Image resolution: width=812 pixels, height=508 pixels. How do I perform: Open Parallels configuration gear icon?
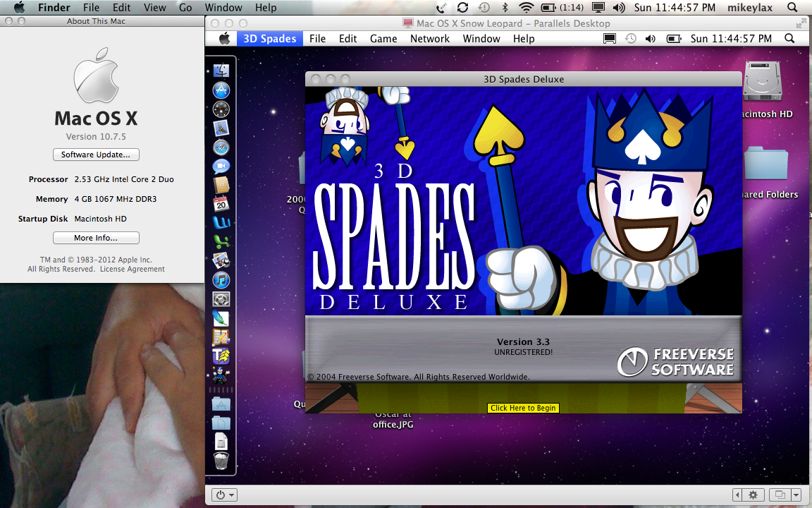[753, 495]
